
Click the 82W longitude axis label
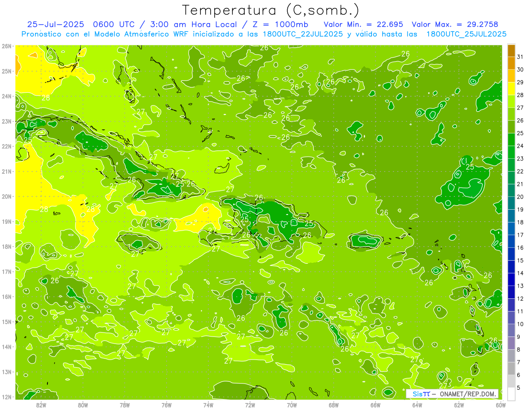(41, 405)
